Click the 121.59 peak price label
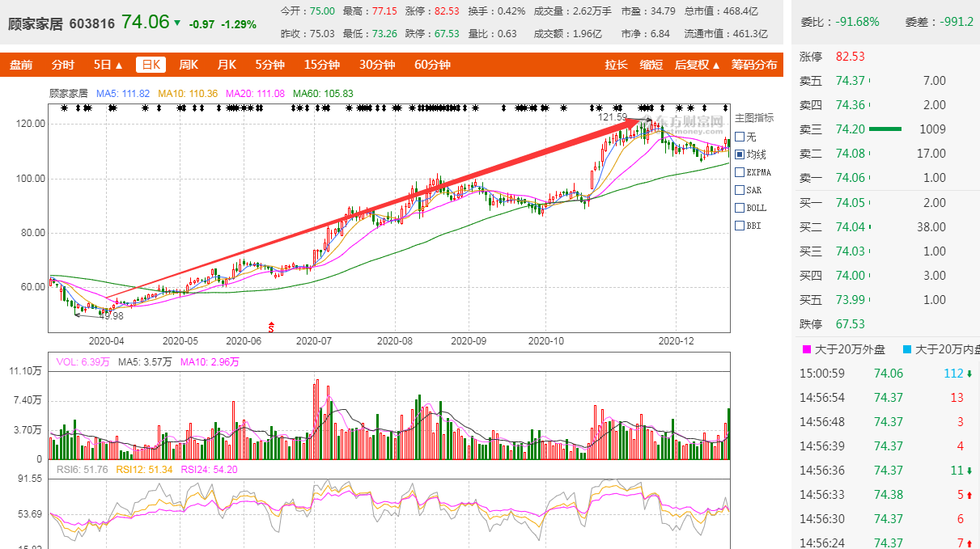This screenshot has width=980, height=549. tap(613, 118)
